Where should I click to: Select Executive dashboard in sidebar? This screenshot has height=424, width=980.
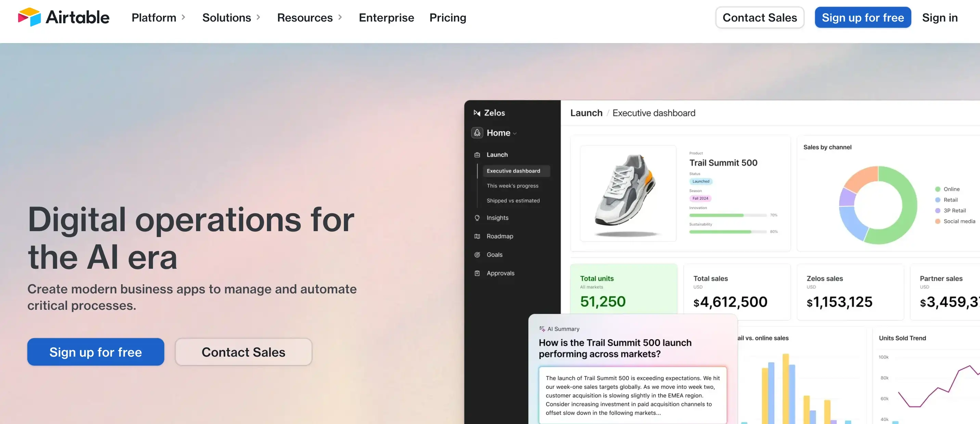pos(516,171)
